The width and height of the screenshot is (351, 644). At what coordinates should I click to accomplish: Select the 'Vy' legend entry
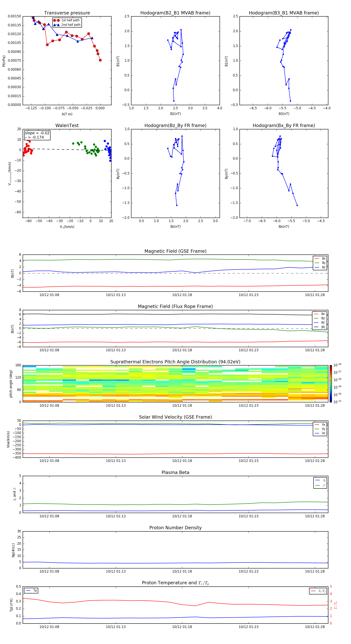pos(320,429)
